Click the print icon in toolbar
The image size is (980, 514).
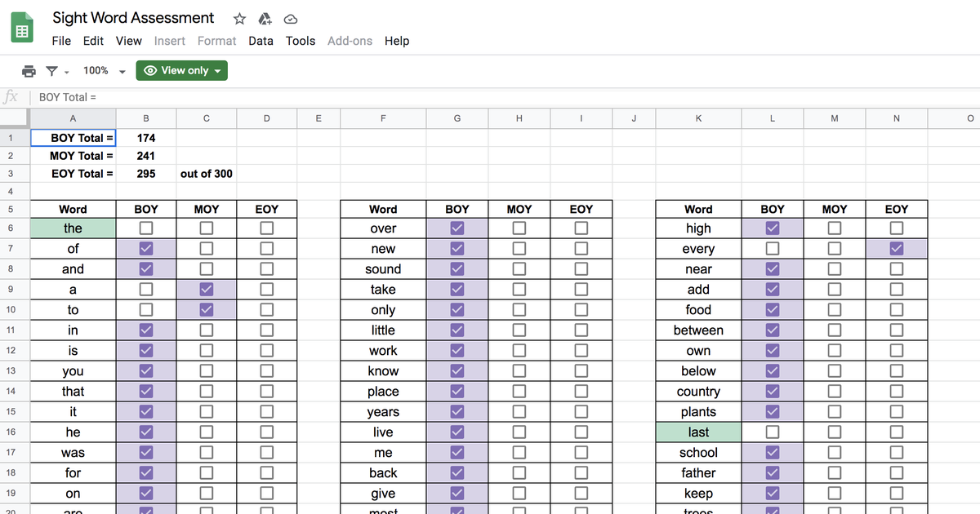click(x=29, y=71)
